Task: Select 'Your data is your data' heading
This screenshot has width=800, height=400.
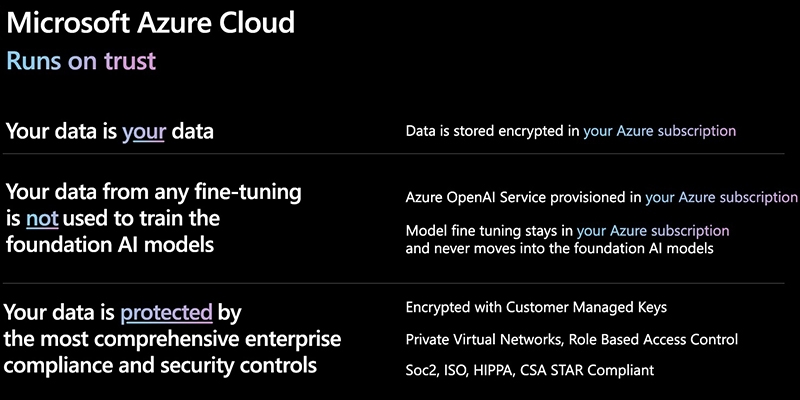Action: coord(110,132)
